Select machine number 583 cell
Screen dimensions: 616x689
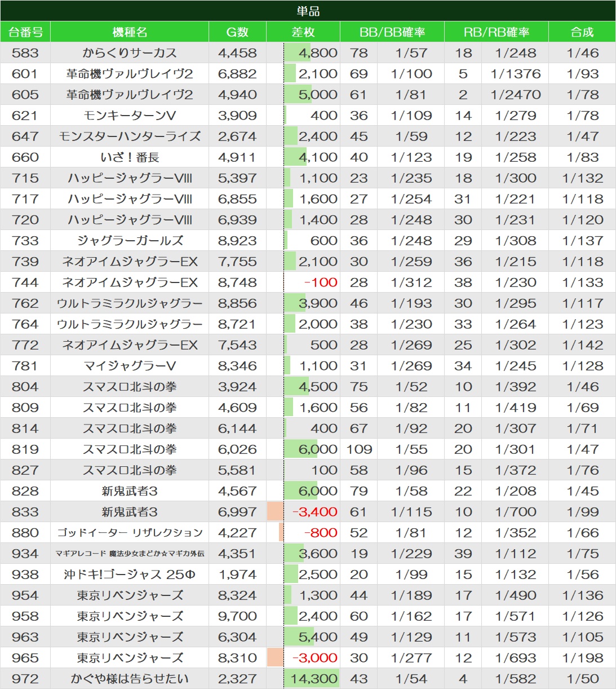[x=25, y=53]
